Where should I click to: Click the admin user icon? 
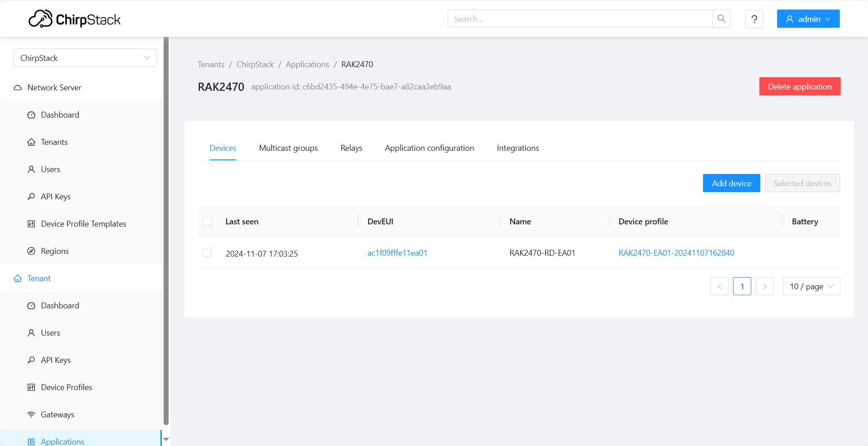(790, 19)
